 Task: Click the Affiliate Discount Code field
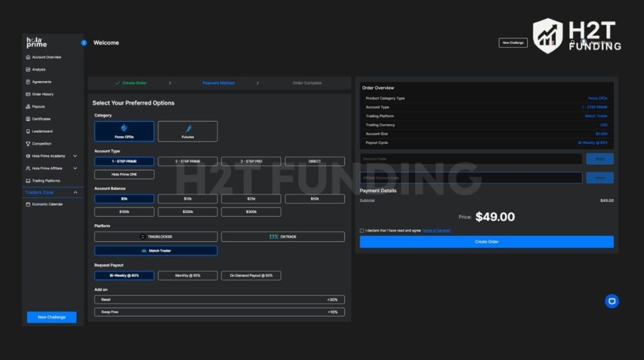tap(471, 177)
